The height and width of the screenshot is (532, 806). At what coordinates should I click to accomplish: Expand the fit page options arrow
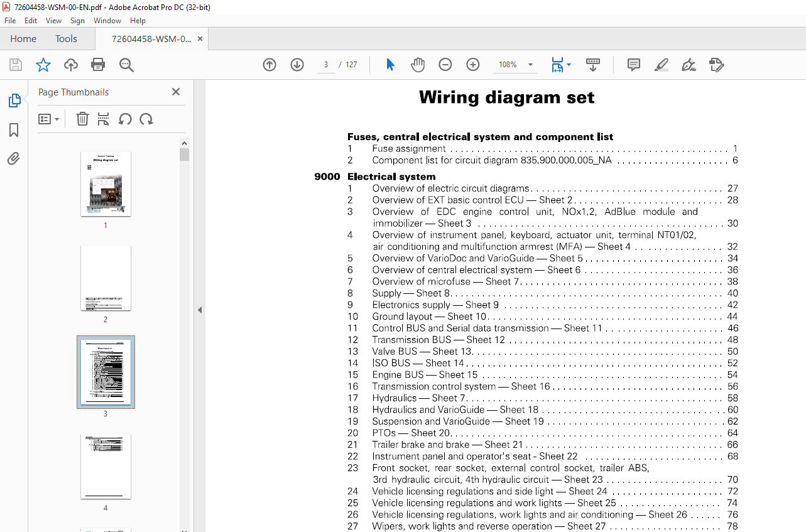click(569, 65)
